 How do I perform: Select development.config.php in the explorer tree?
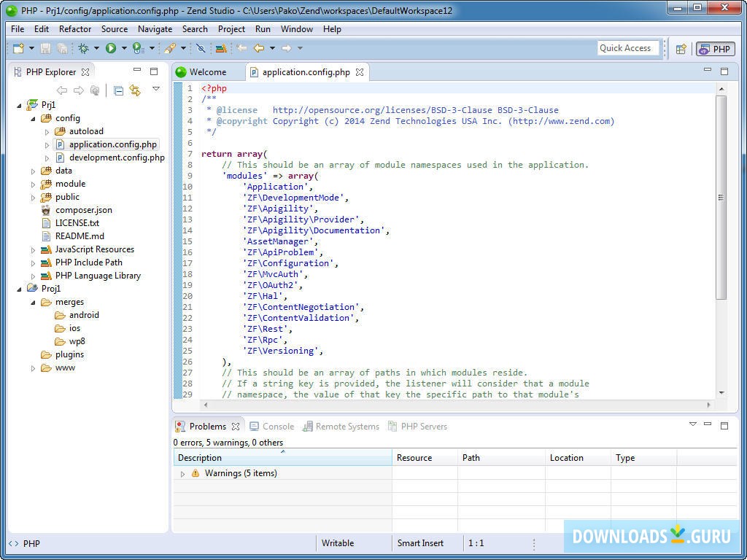click(x=116, y=157)
